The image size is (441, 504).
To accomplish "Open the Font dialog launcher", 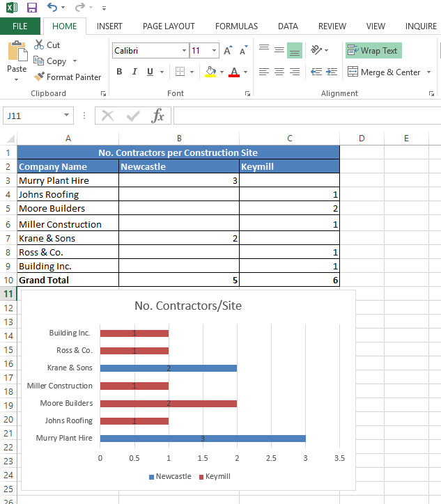I will pyautogui.click(x=247, y=93).
